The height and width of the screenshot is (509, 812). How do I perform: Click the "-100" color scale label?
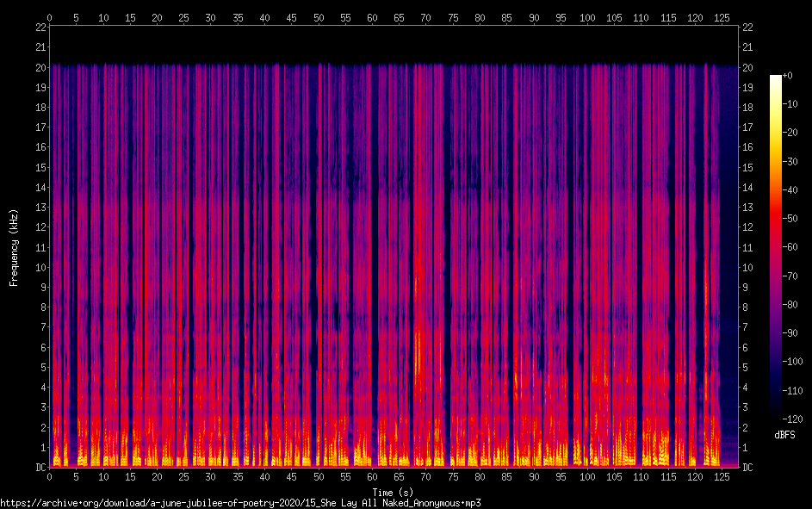[792, 362]
